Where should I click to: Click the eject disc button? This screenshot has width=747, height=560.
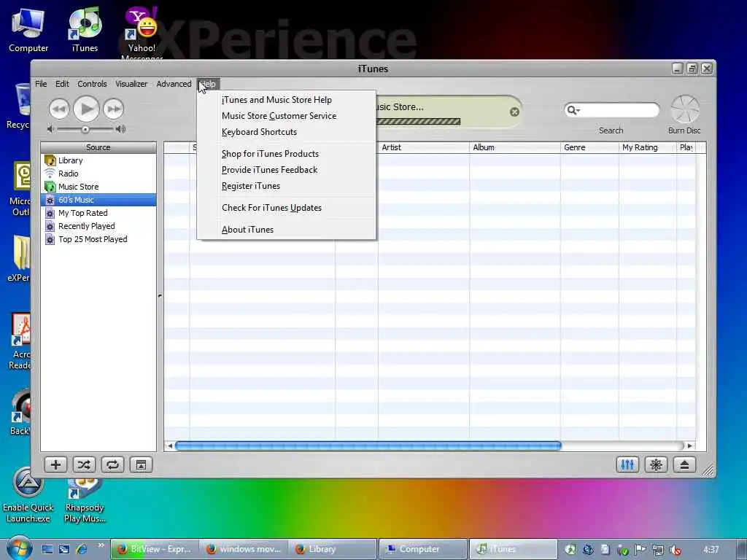tap(684, 464)
